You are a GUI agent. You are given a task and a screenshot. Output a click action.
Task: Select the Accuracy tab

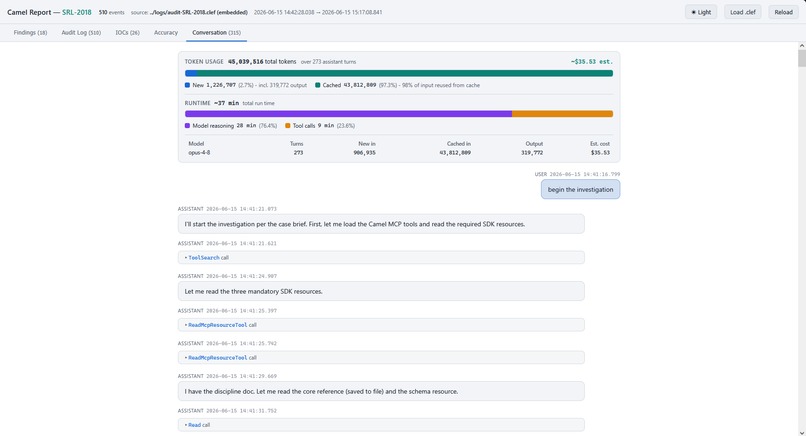(x=166, y=32)
